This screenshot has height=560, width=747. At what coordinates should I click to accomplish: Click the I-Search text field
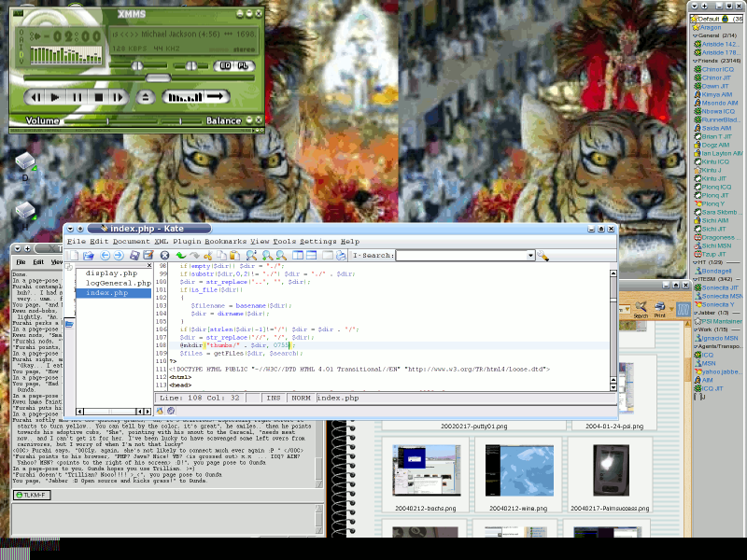pyautogui.click(x=460, y=255)
